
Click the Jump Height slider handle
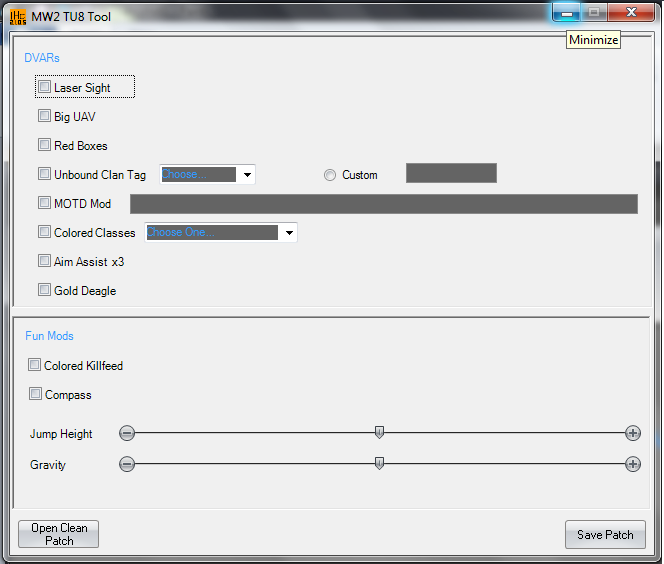379,432
